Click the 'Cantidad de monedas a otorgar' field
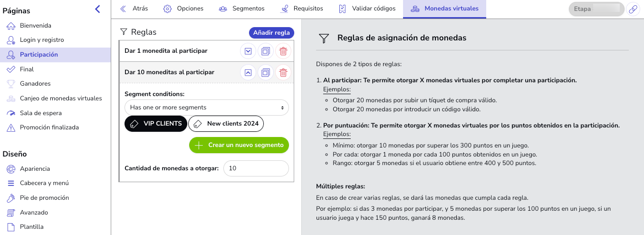 (256, 168)
